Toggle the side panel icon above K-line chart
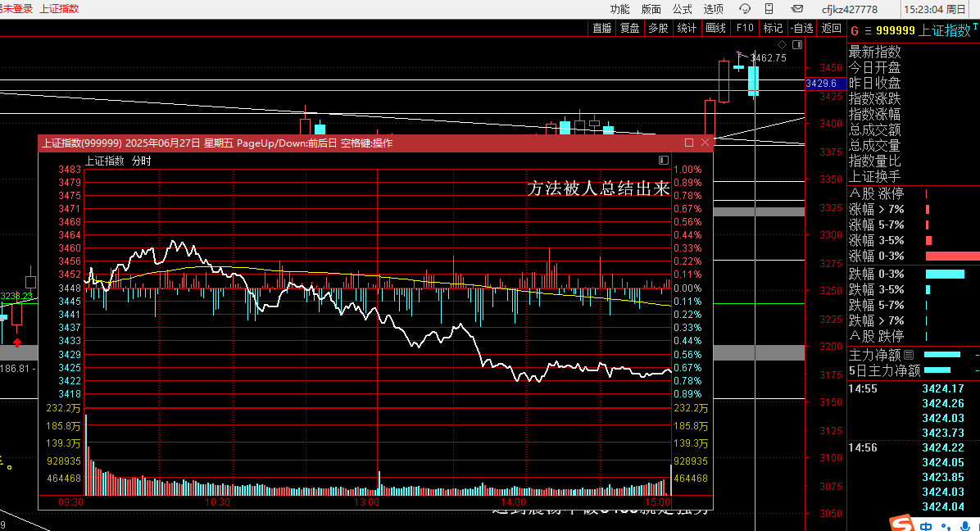This screenshot has height=531, width=980. [x=797, y=44]
